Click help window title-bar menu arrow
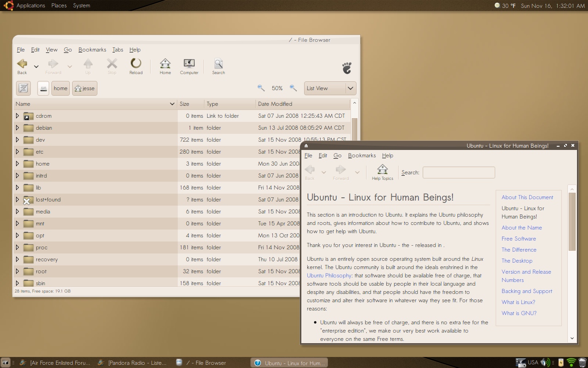This screenshot has height=368, width=588. click(306, 146)
